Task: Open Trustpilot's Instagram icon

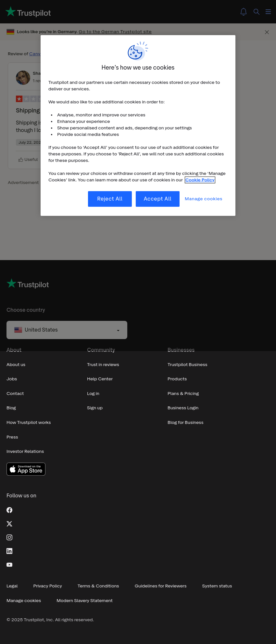Action: click(x=9, y=537)
